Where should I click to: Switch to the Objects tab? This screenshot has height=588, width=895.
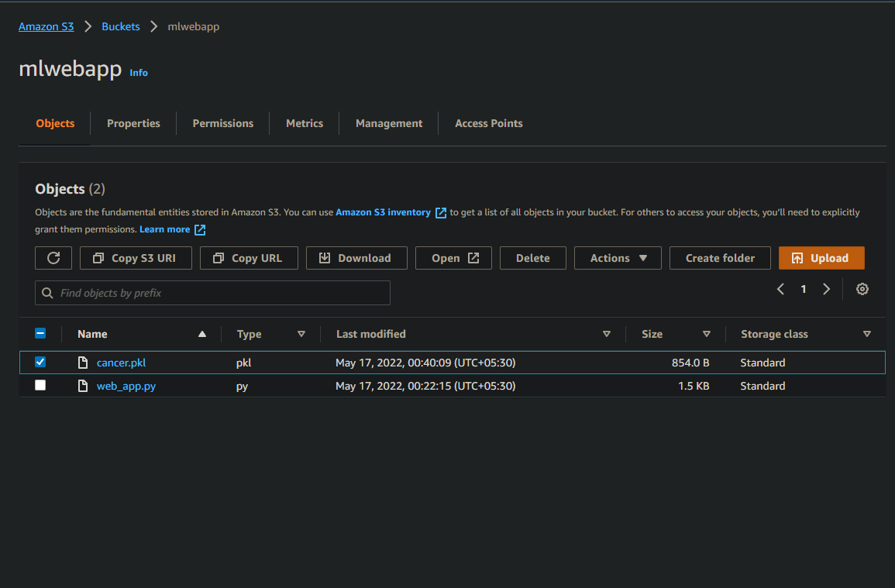pos(55,123)
